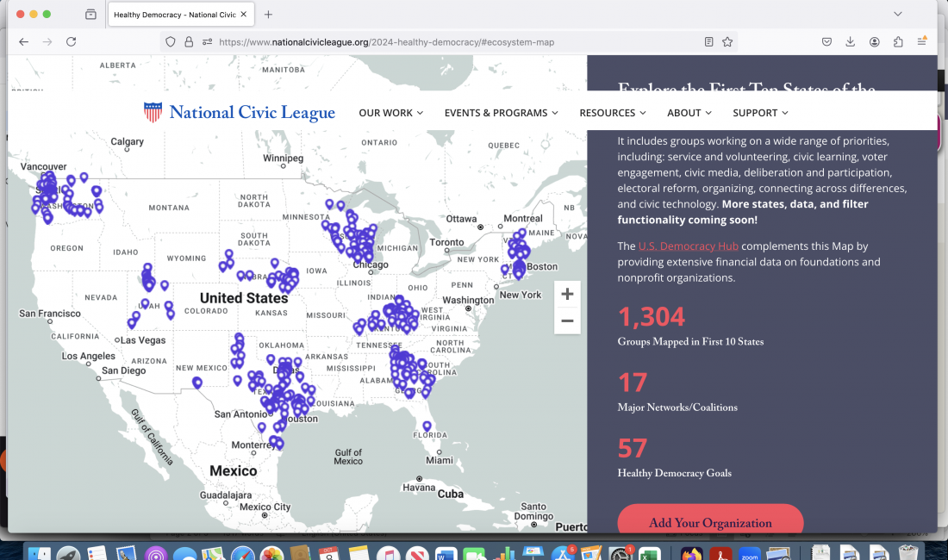Viewport: 948px width, 560px height.
Task: Expand the ABOUT menu
Action: pyautogui.click(x=689, y=113)
